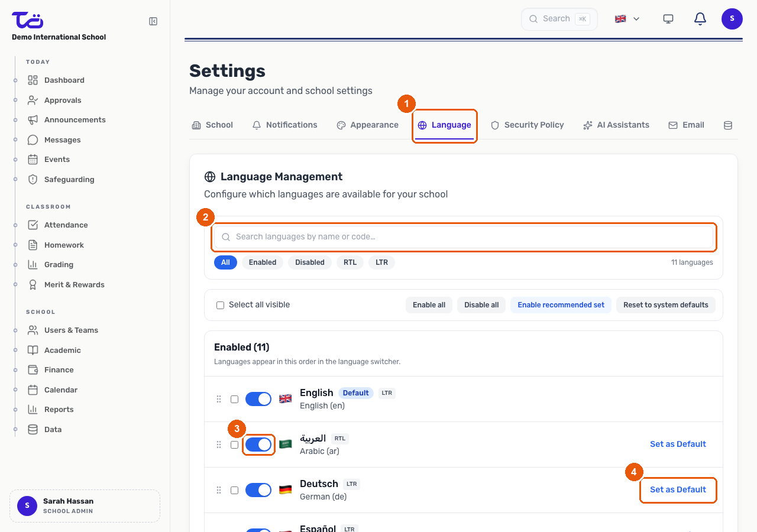
Task: Click the monitor display icon in header
Action: coord(668,19)
